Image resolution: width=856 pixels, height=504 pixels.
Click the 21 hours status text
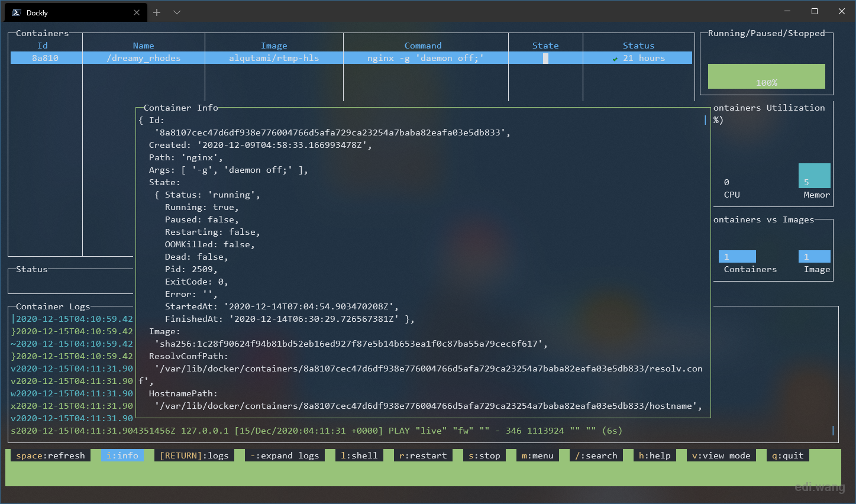coord(644,58)
